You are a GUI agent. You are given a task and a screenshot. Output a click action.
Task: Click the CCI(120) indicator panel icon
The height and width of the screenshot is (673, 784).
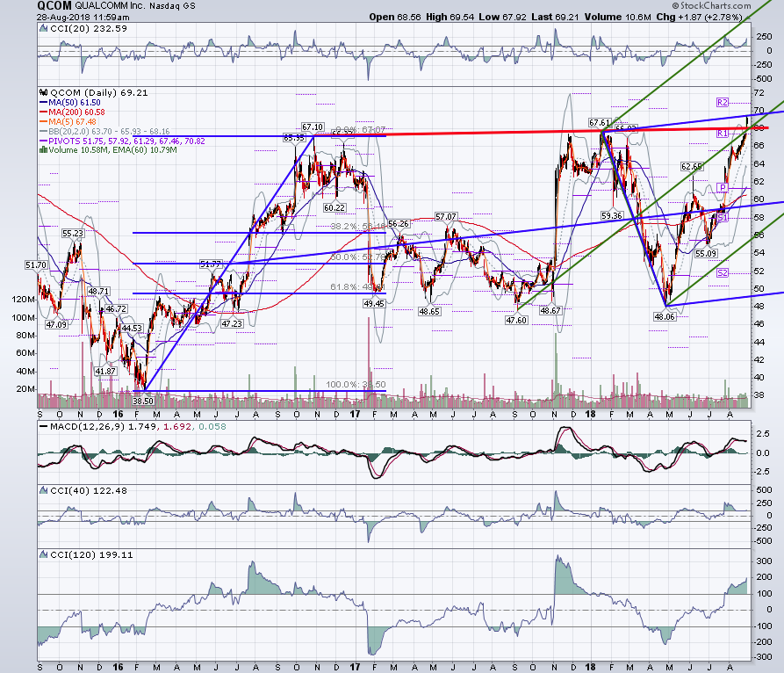[x=44, y=555]
